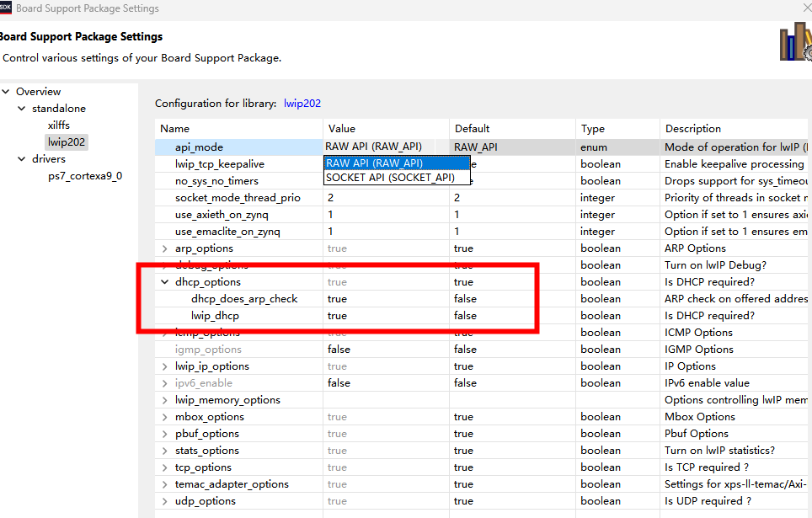Screen dimensions: 812x518
Task: Expand the arp_options row
Action: click(165, 248)
